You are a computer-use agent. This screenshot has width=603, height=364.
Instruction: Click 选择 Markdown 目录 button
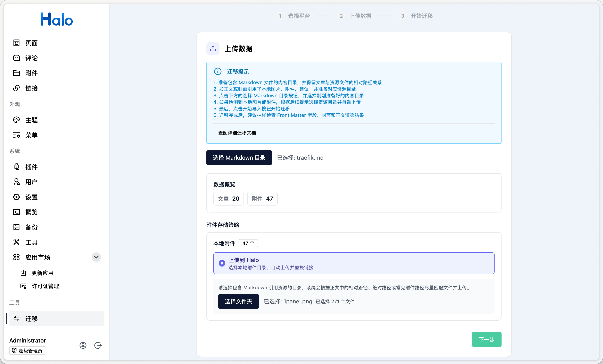[x=239, y=158]
